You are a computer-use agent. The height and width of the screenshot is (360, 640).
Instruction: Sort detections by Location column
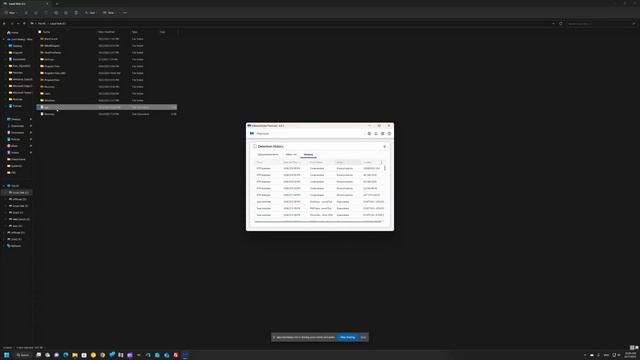coord(367,162)
